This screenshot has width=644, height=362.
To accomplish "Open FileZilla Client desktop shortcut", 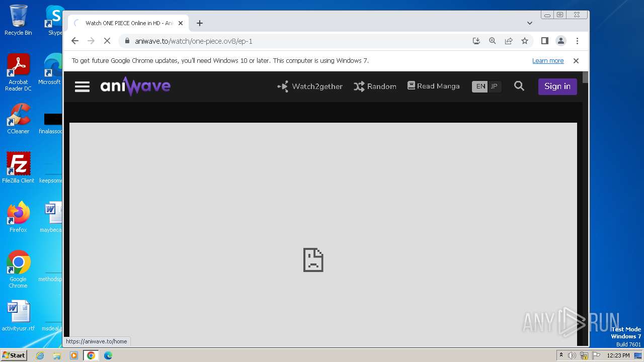I will (x=18, y=168).
